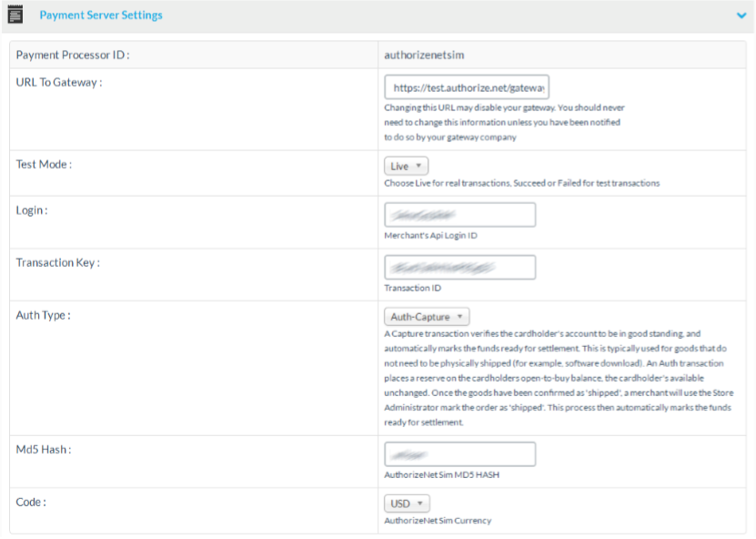This screenshot has width=756, height=539.
Task: Click the authorizenetsim processor ID value
Action: pyautogui.click(x=423, y=56)
